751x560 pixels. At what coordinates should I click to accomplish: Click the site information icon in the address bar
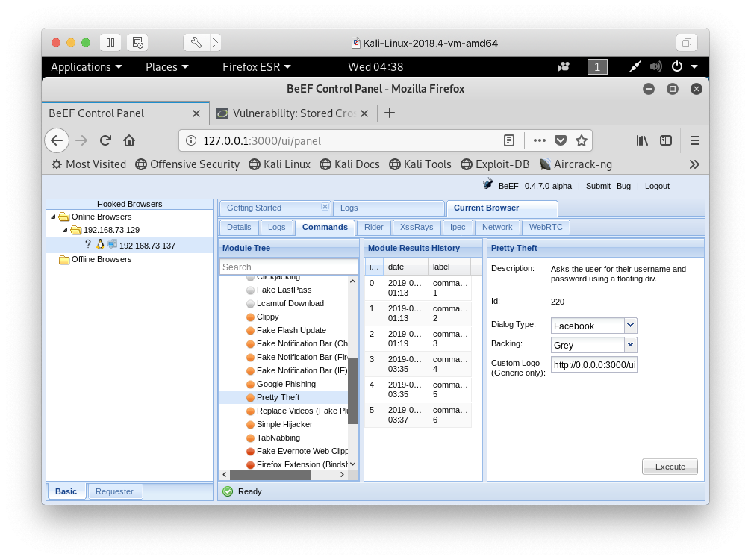(x=191, y=141)
